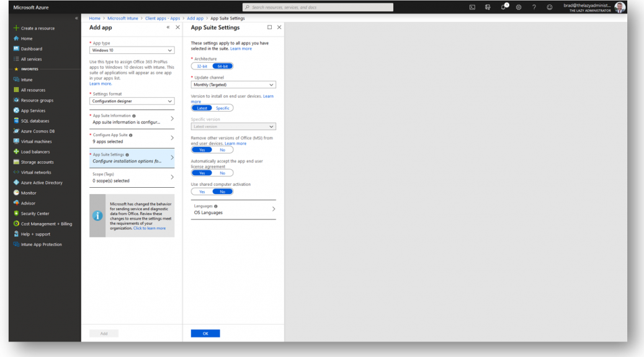Expand App Suite Information row
This screenshot has width=644, height=357.
click(x=132, y=119)
